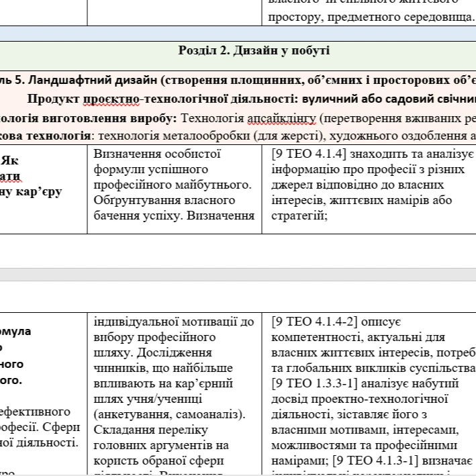The image size is (476, 476).
Task: Click the line 'вибору професійного'
Action: (x=154, y=337)
